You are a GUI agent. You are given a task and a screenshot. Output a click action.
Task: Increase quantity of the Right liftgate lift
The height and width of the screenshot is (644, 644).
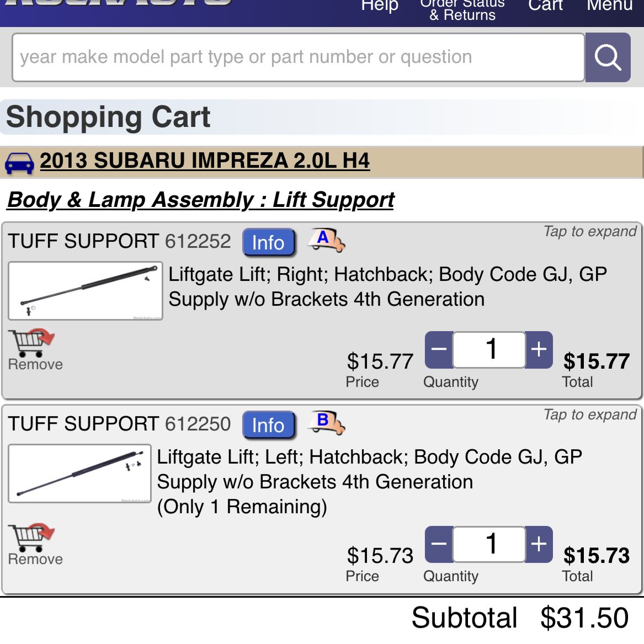click(x=539, y=350)
